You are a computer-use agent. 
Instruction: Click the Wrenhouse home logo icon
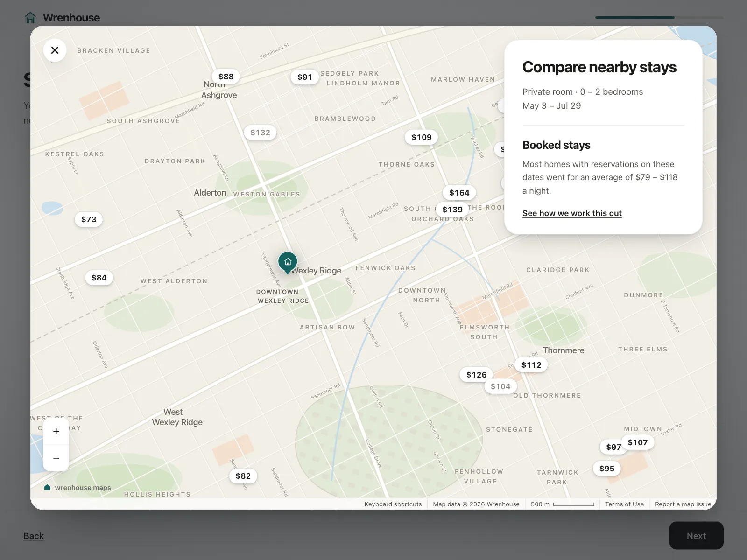[x=30, y=18]
